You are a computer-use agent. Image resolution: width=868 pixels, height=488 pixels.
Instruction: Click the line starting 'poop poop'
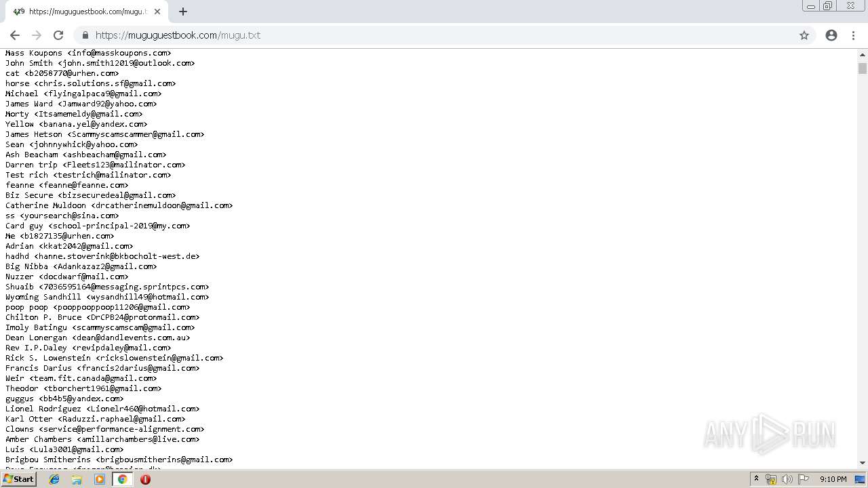tap(98, 307)
